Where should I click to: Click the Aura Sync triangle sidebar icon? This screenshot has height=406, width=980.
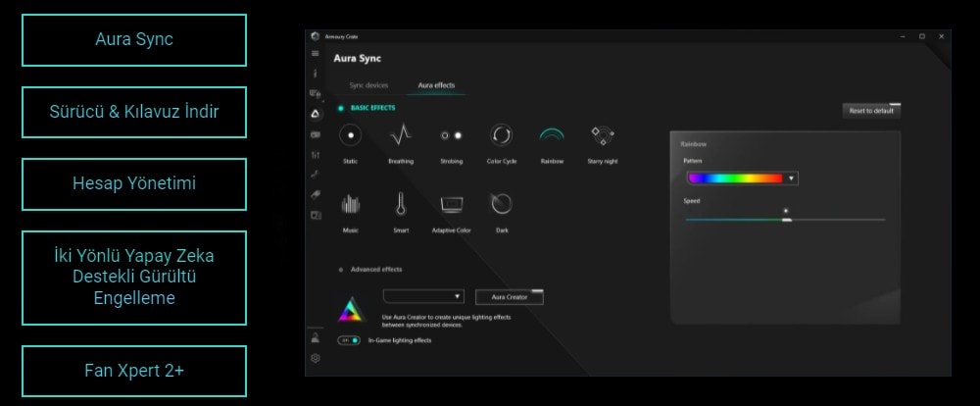click(x=315, y=114)
